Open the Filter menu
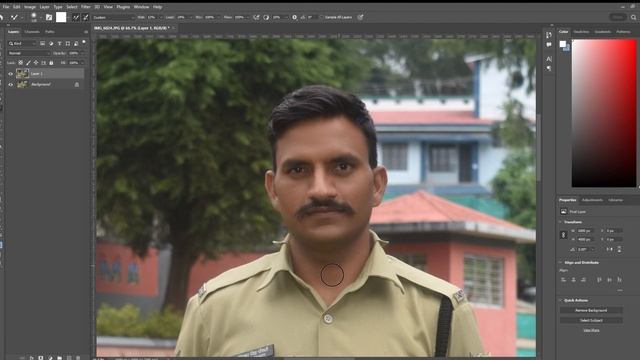Viewport: 640px width, 360px height. coord(85,7)
